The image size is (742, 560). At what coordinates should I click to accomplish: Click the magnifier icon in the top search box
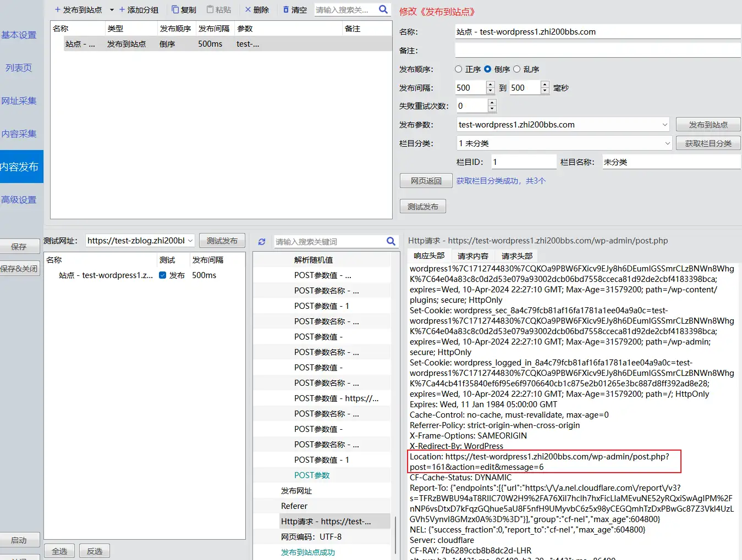tap(383, 9)
